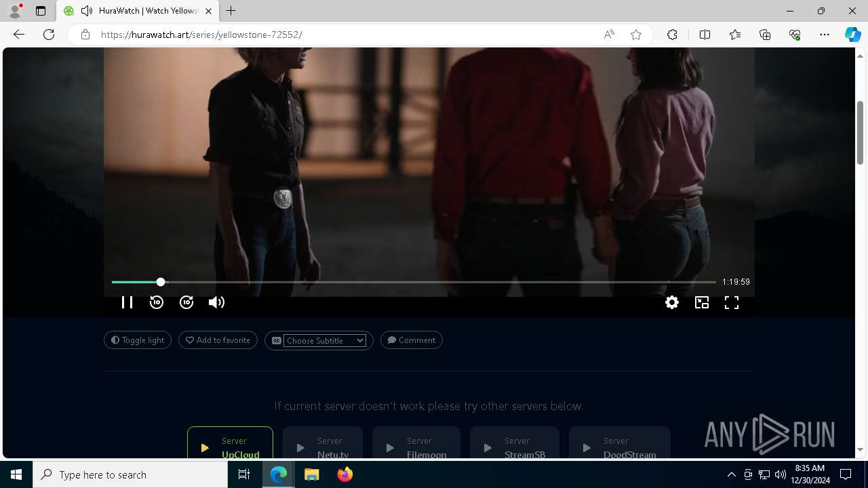The height and width of the screenshot is (488, 868).
Task: View site information lock icon
Action: point(85,35)
